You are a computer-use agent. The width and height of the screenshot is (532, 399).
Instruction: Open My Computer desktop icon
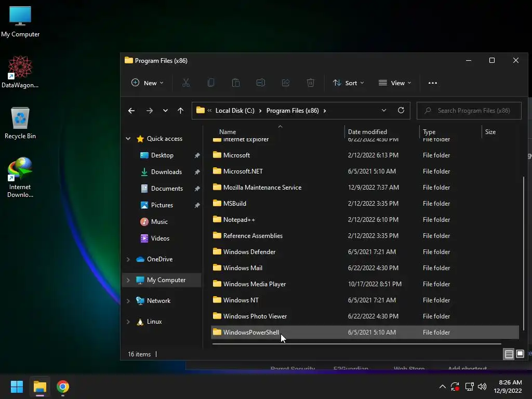20,22
